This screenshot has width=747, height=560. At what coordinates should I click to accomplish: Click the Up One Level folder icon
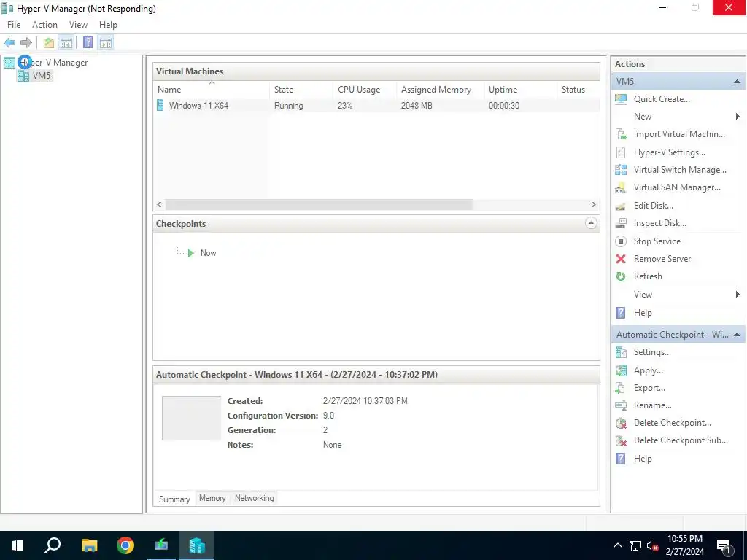49,43
